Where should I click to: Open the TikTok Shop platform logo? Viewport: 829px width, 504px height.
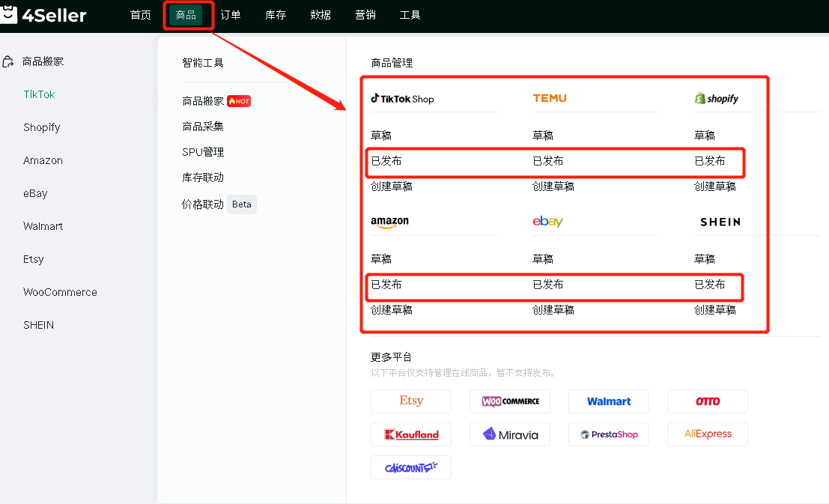[x=402, y=98]
